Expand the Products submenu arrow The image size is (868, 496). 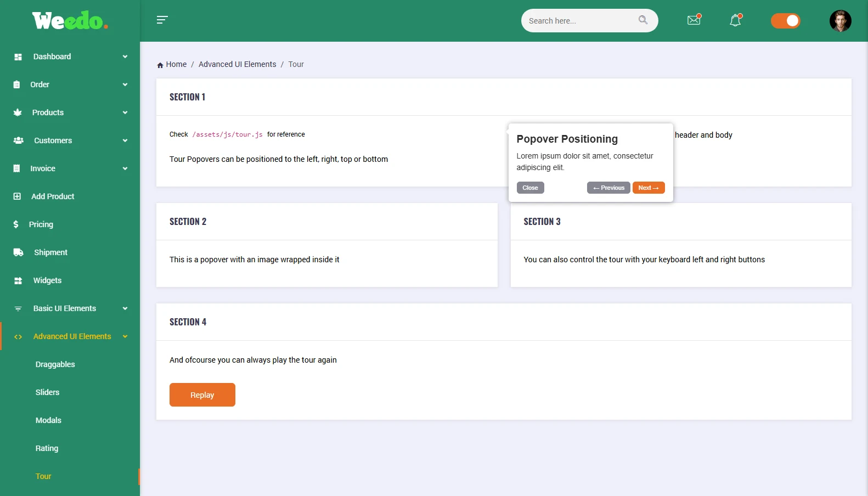[x=125, y=112]
